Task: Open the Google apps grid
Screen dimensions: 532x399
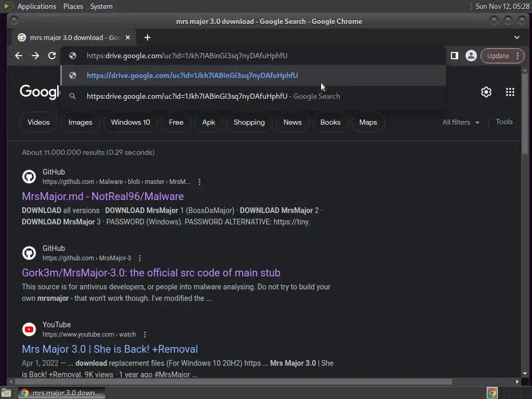Action: (x=510, y=92)
